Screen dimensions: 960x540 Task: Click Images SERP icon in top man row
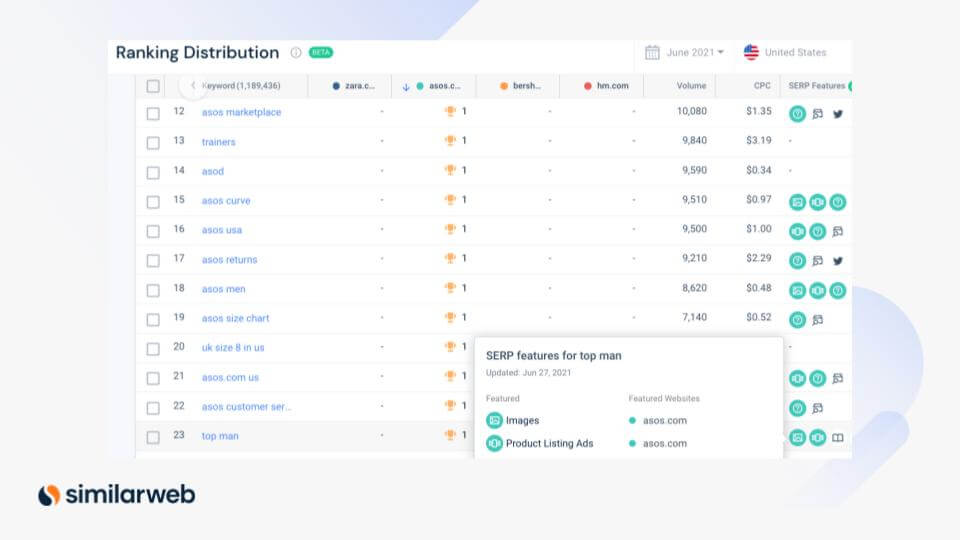tap(797, 437)
